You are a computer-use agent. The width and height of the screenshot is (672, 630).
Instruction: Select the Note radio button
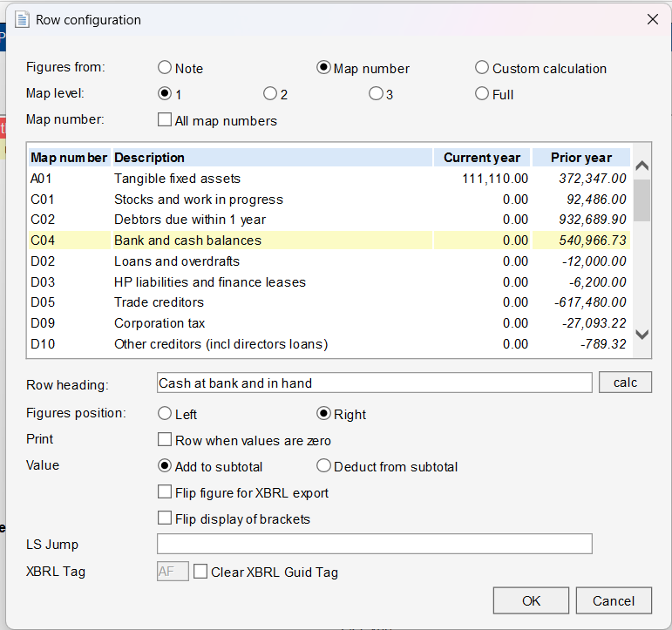pyautogui.click(x=165, y=68)
